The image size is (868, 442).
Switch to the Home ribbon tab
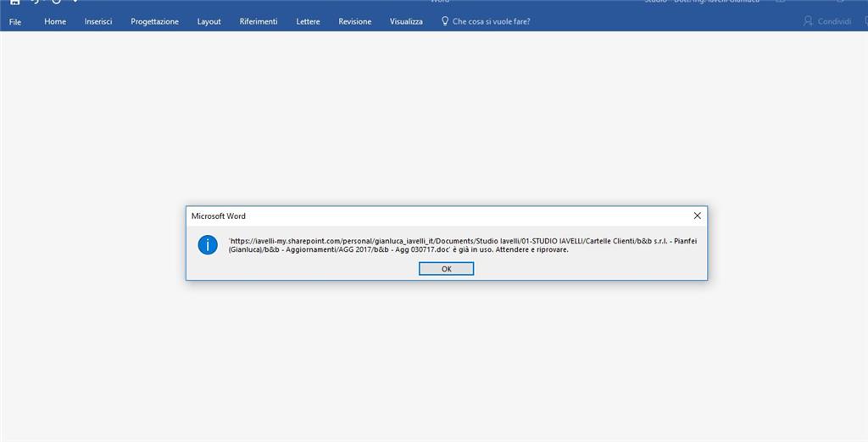point(55,21)
